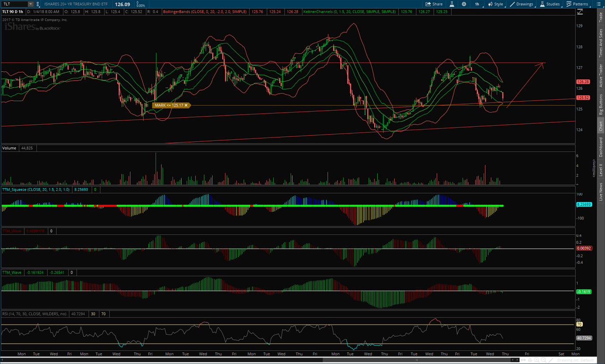Click the zoom in magnifier icon

(537, 360)
